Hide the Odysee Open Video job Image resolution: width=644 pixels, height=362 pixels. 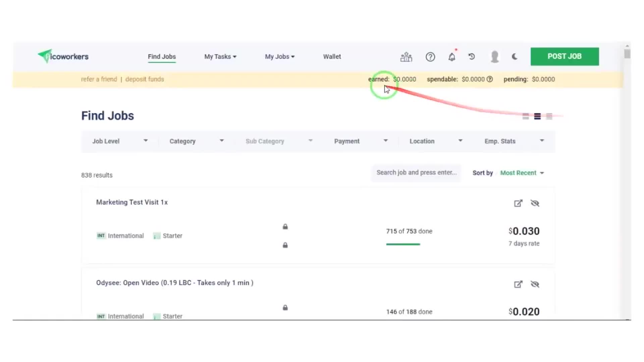tap(535, 285)
